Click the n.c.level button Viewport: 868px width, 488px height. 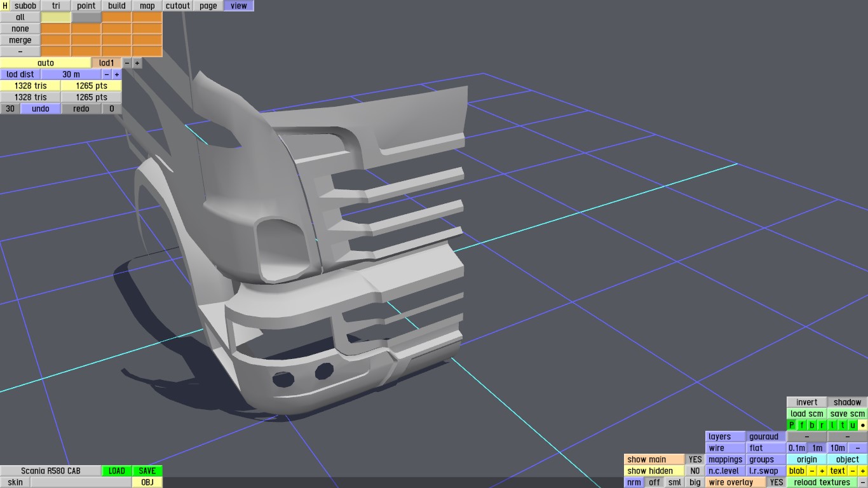(x=726, y=471)
